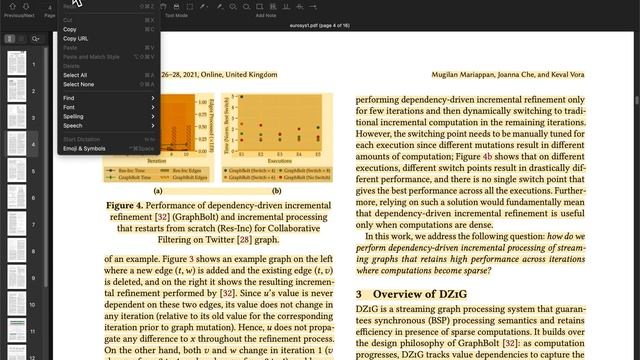Viewport: 640px width, 360px height.
Task: Open page 11 thumbnail
Action: (17, 331)
